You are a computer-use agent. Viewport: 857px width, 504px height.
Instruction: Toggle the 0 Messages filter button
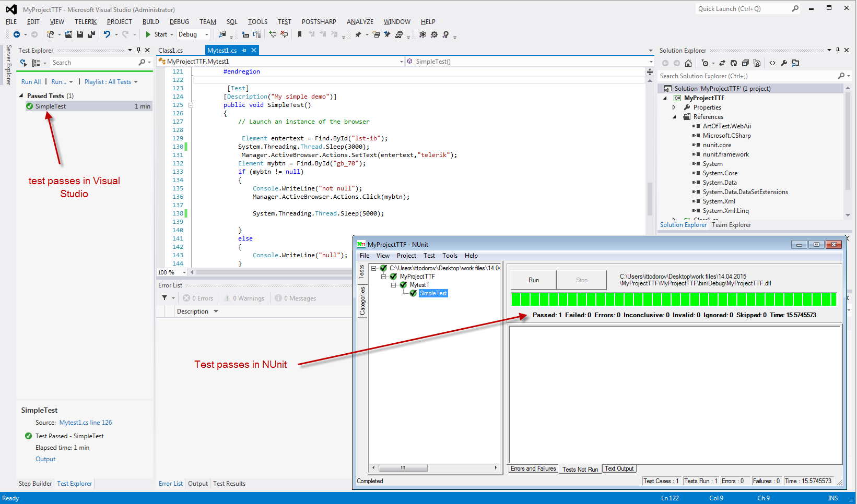[x=296, y=298]
